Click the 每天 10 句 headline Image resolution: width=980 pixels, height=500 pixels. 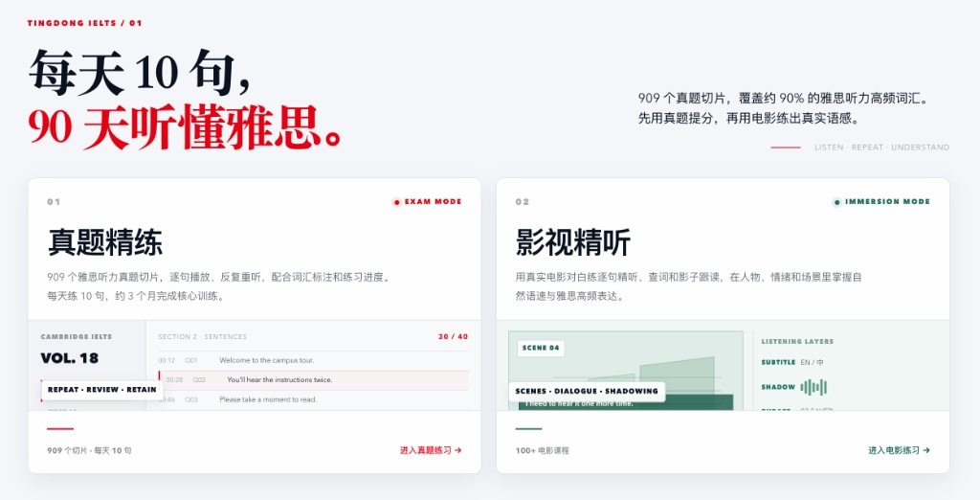[x=141, y=72]
